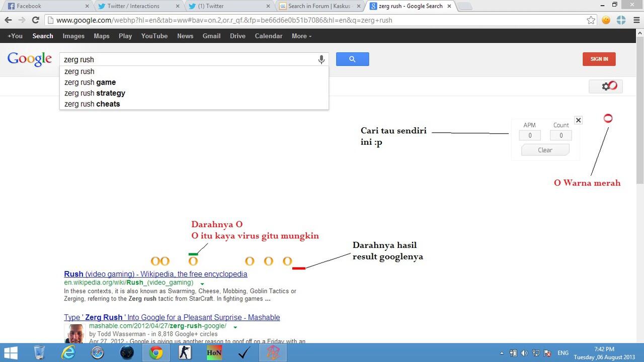The image size is (644, 362).
Task: Open Maps in Google bar
Action: (102, 36)
